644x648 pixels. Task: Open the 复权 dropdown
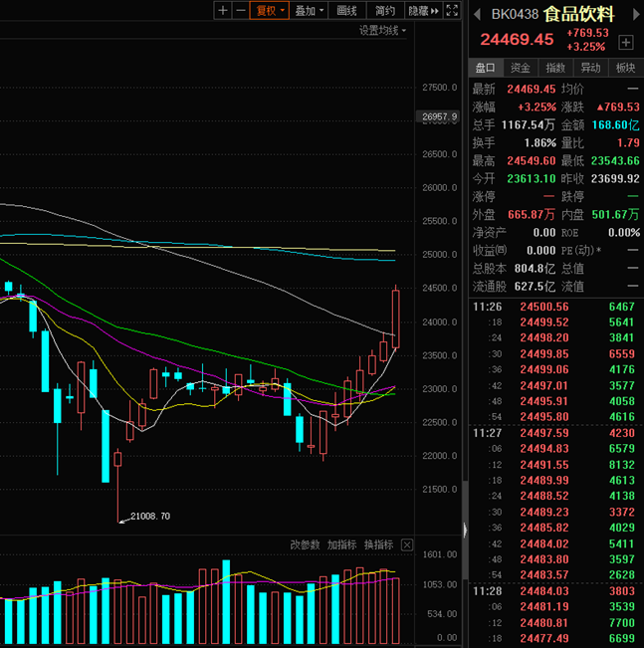270,11
